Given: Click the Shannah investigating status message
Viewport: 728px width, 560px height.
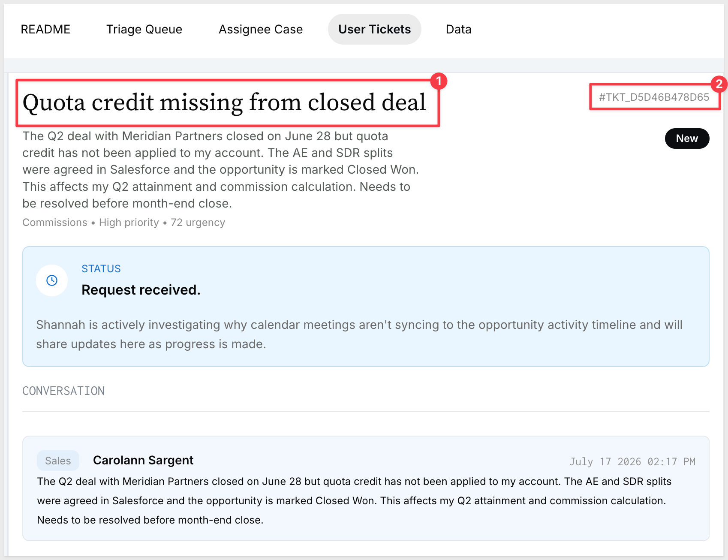Looking at the screenshot, I should pyautogui.click(x=359, y=334).
